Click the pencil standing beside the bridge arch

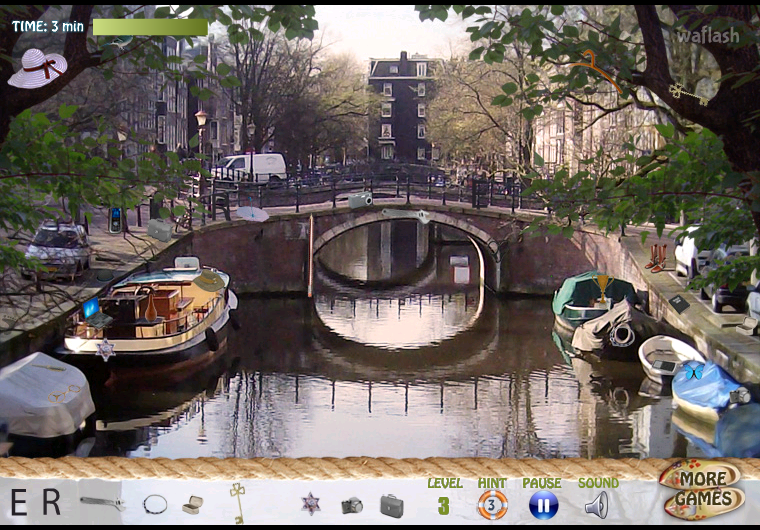point(311,255)
